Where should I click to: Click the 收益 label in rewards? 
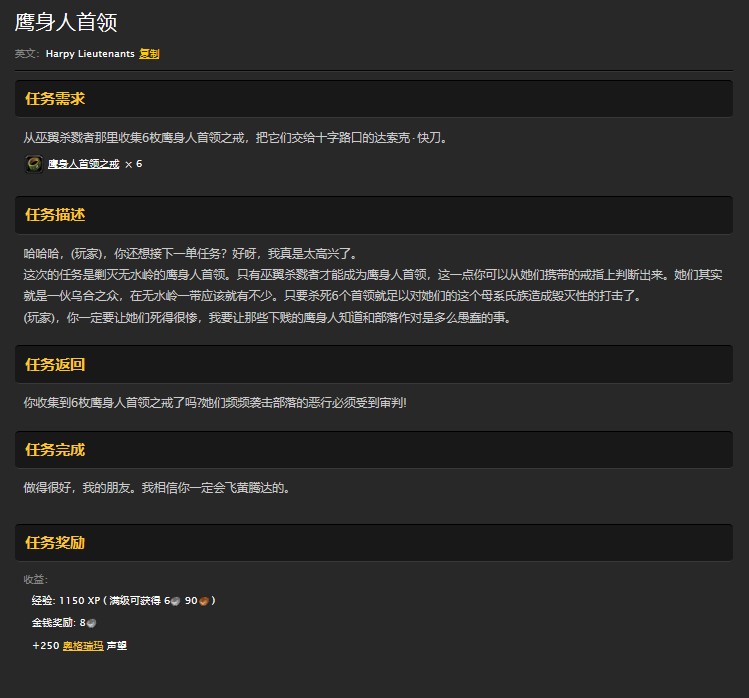tap(35, 579)
